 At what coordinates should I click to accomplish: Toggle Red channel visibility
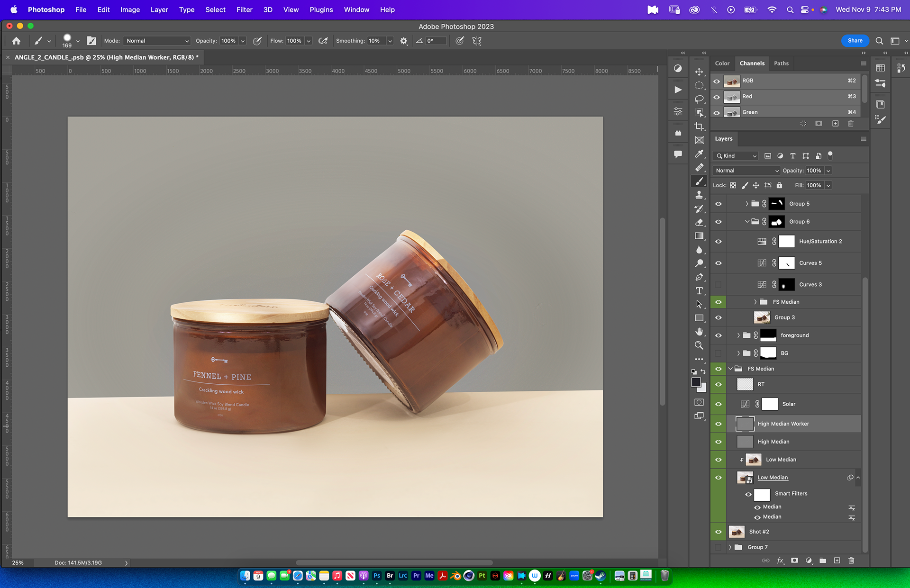coord(717,97)
